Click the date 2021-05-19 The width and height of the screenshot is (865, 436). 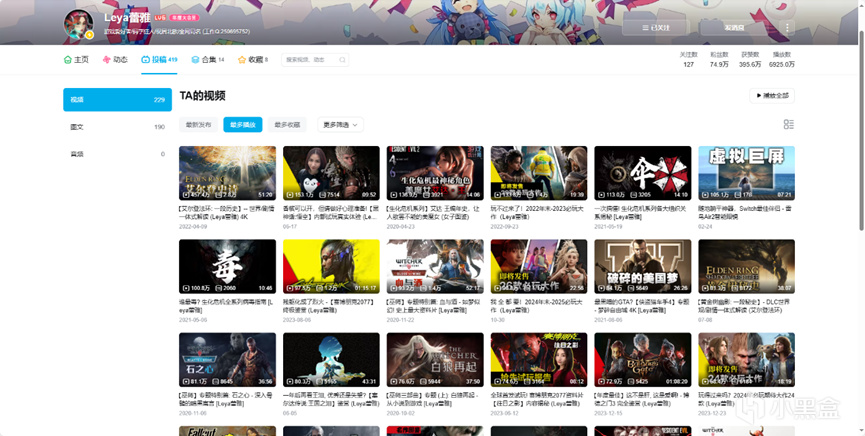(607, 226)
